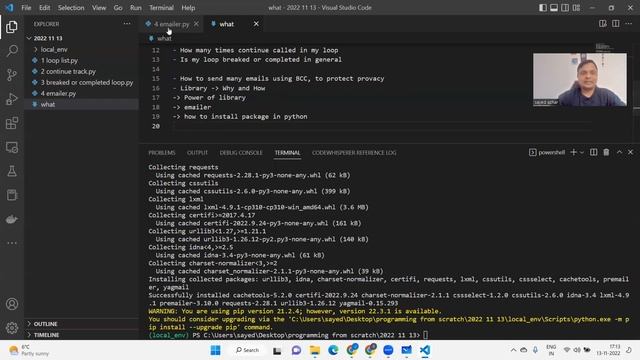Open the Selection menu
Screen dimensions: 640x360
pos(71,8)
